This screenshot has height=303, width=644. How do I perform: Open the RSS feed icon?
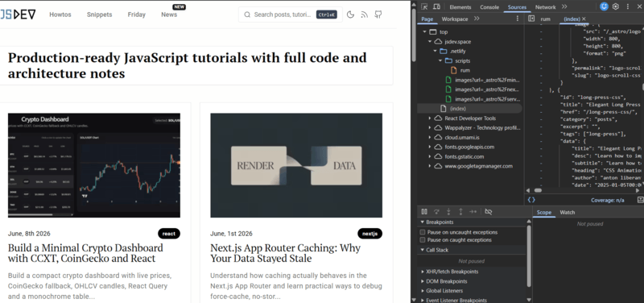click(x=365, y=15)
